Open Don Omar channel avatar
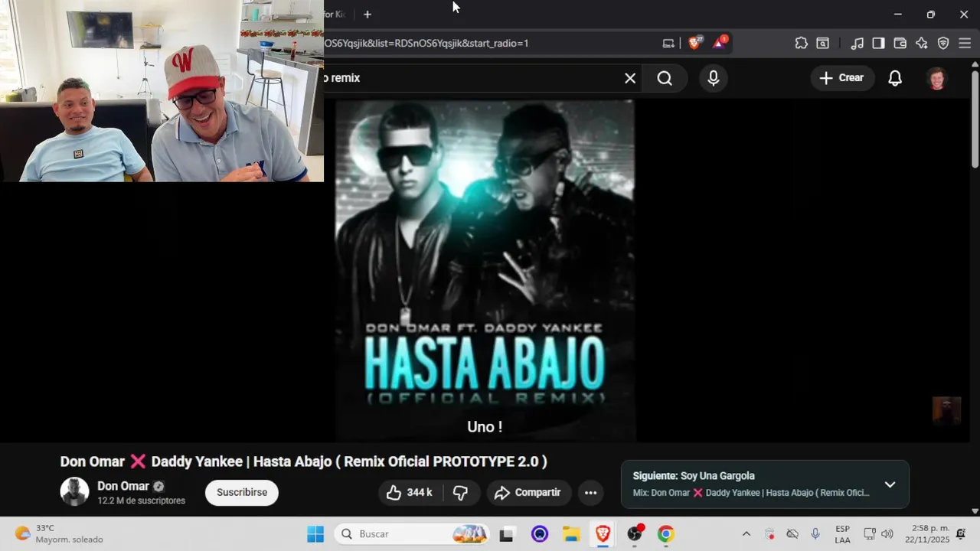Image resolution: width=980 pixels, height=551 pixels. tap(74, 491)
